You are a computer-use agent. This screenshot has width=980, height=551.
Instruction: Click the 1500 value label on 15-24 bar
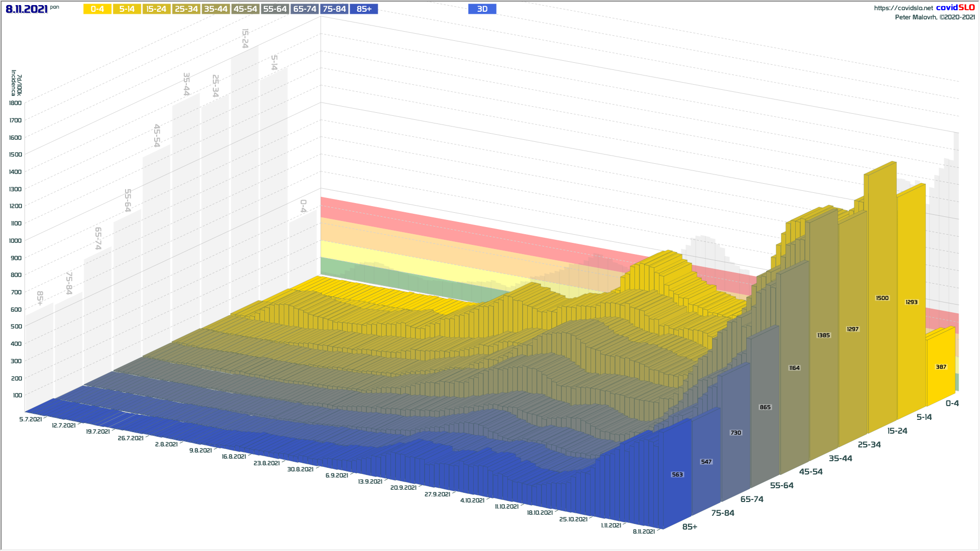point(882,298)
